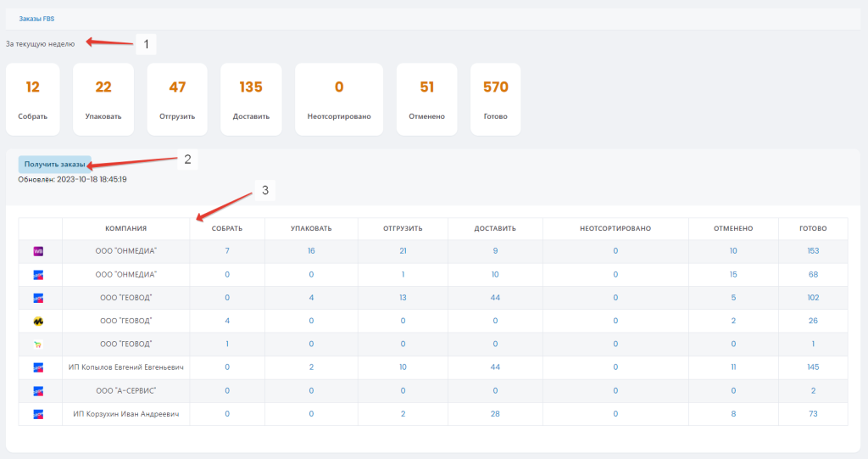The image size is (868, 459).
Task: Open the "Упаковать" summary card showing 22
Action: (103, 99)
